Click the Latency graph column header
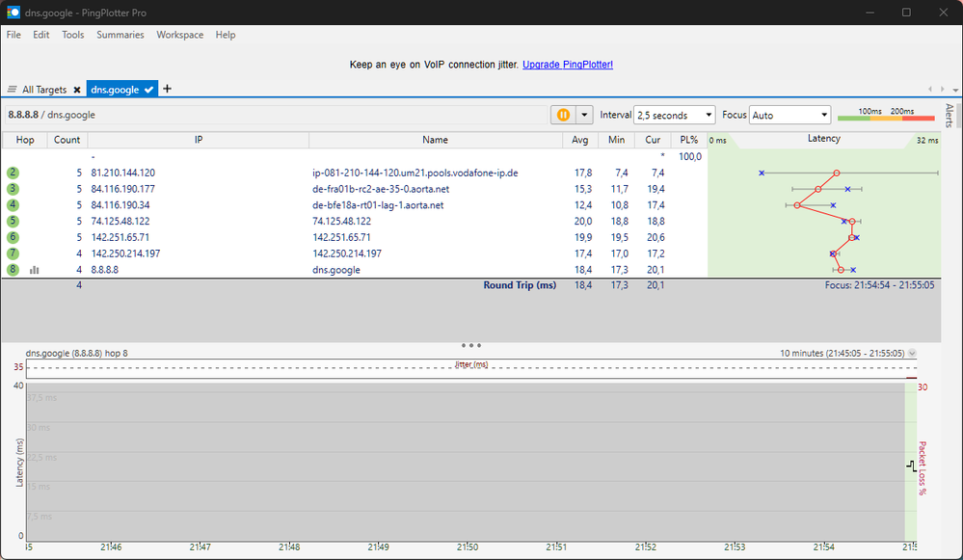 [823, 139]
